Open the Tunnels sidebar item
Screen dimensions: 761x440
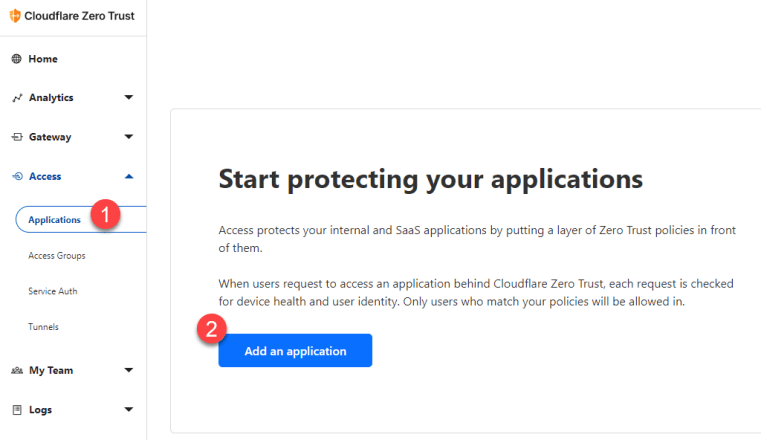(x=43, y=327)
